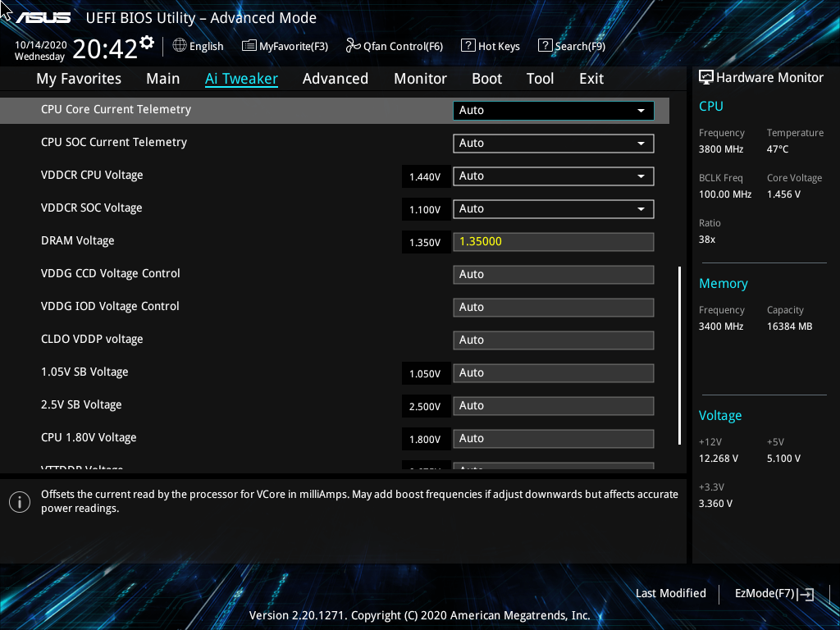Click the 1.440V current value readout
The width and height of the screenshot is (840, 630).
click(426, 177)
